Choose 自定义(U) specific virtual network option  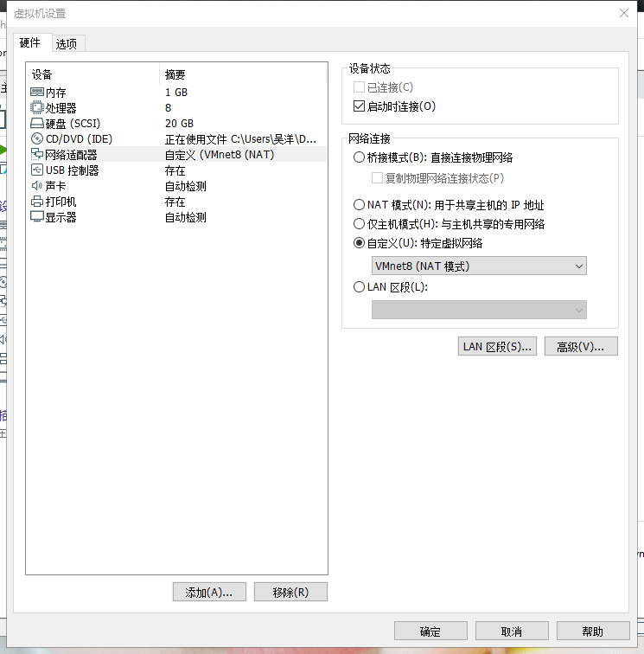[359, 243]
